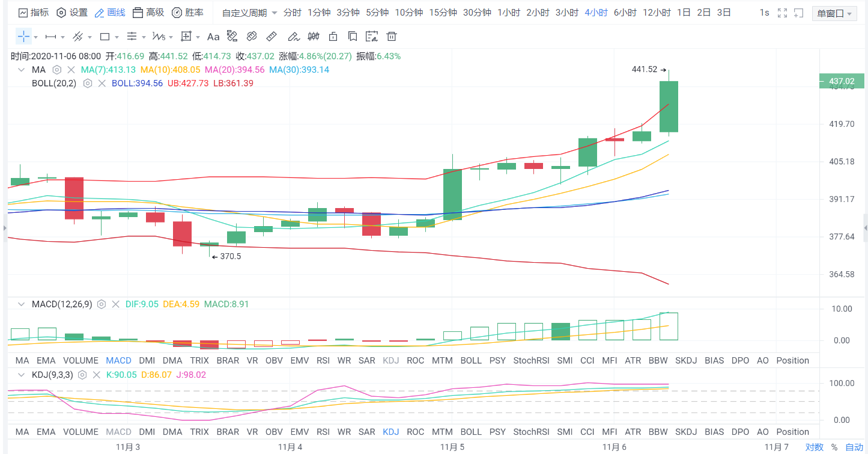Toggle 对数 logarithmic scale
This screenshot has width=868, height=454.
click(x=814, y=447)
